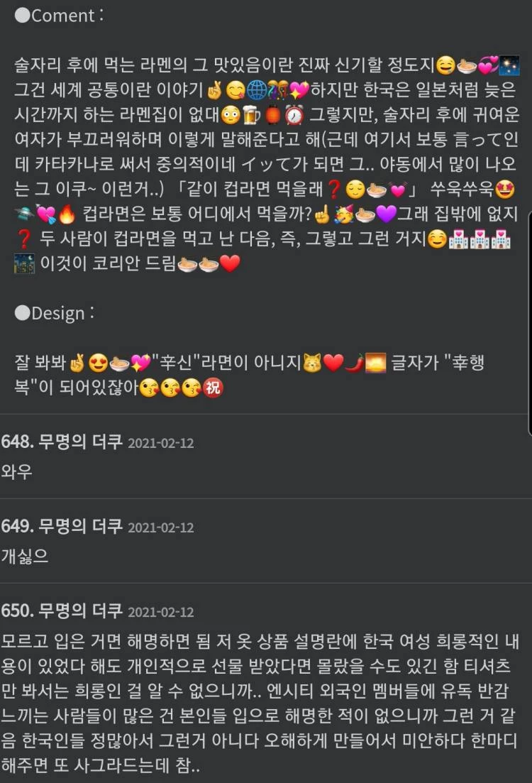Select comment number 648 header
The height and width of the screenshot is (783, 532).
coord(97,442)
